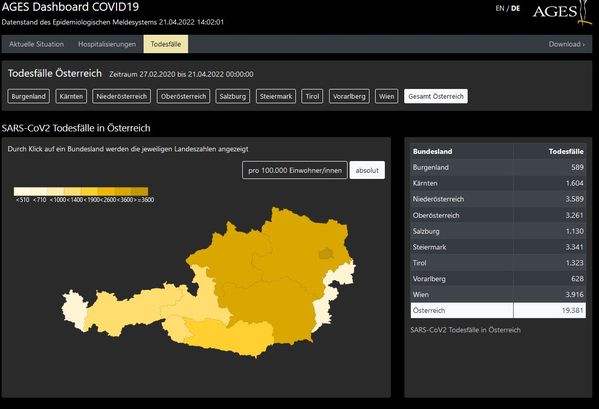This screenshot has height=409, width=599.
Task: Switch language to DE
Action: coord(515,8)
